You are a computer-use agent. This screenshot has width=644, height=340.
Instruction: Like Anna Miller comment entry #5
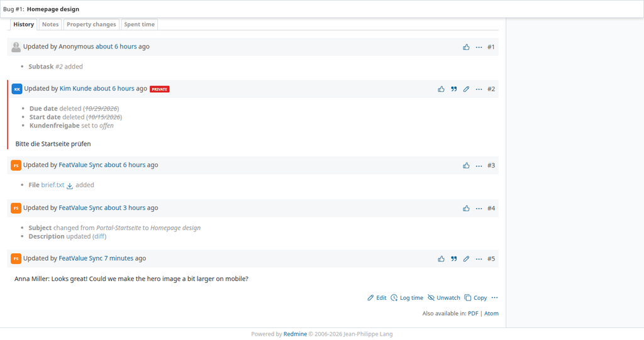(441, 259)
